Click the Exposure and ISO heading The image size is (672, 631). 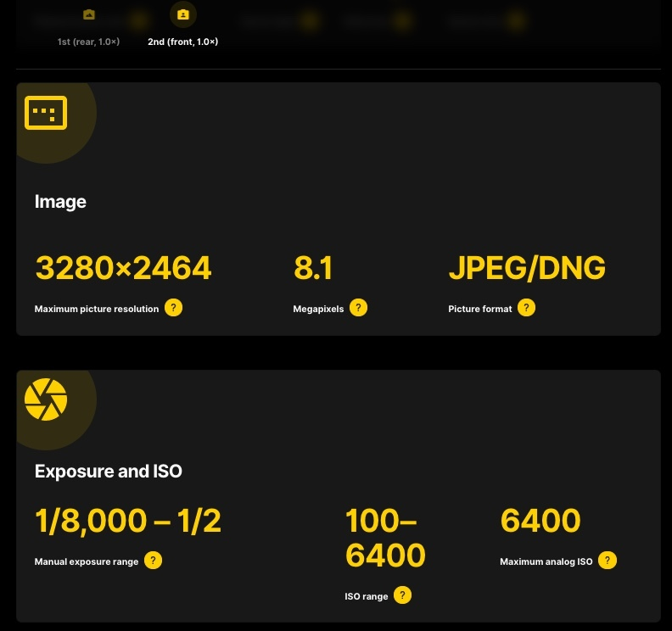point(109,472)
